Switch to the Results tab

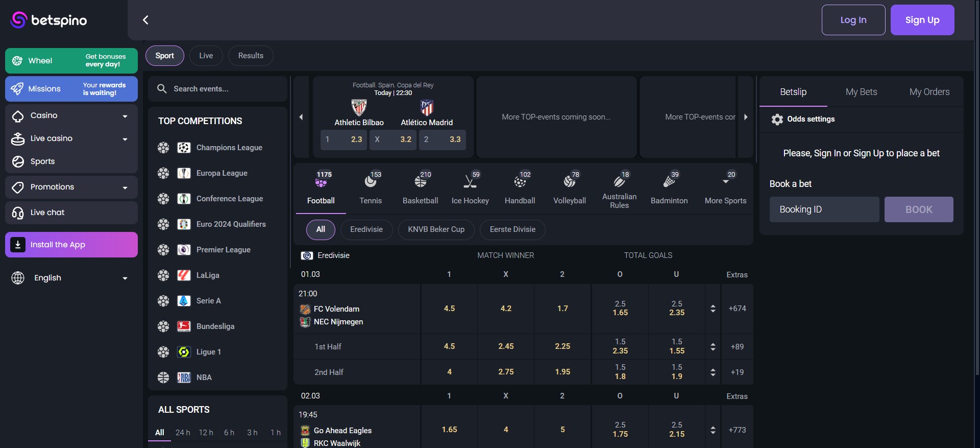tap(251, 56)
